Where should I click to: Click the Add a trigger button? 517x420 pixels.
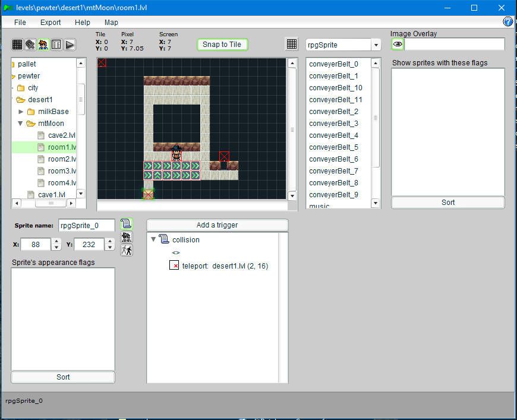217,225
